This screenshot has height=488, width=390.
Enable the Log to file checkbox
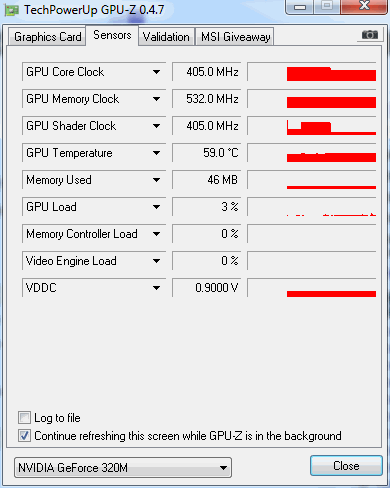coord(24,418)
